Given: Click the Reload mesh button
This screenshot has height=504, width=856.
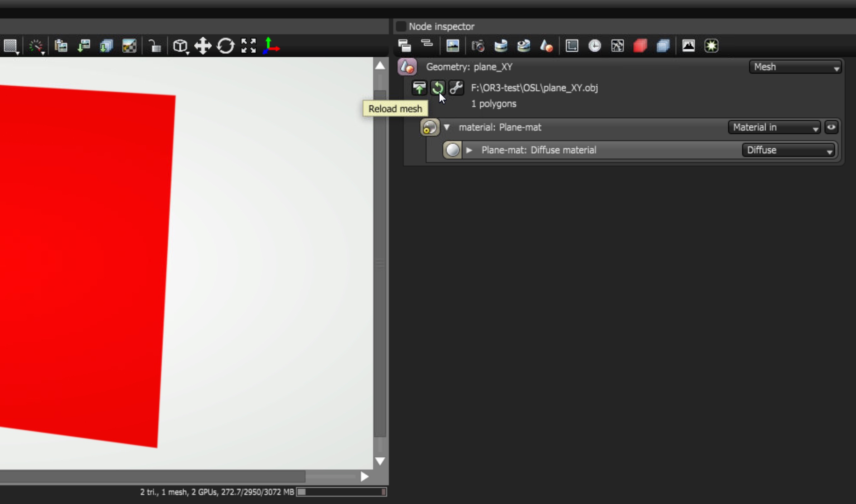Looking at the screenshot, I should (437, 88).
